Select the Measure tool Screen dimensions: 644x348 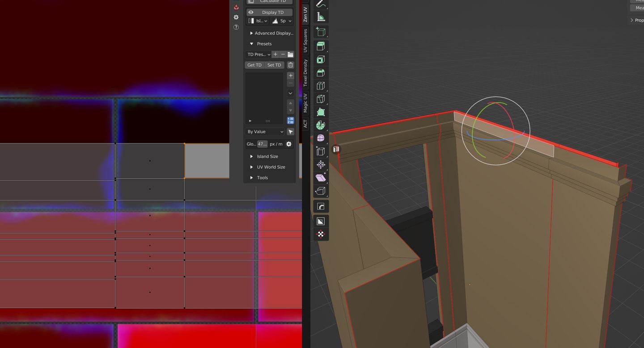click(x=321, y=17)
